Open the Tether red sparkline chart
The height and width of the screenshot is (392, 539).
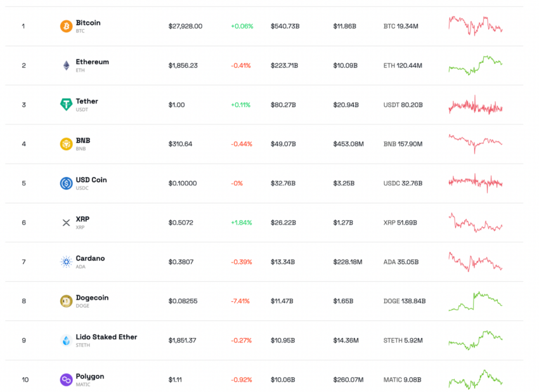(476, 105)
